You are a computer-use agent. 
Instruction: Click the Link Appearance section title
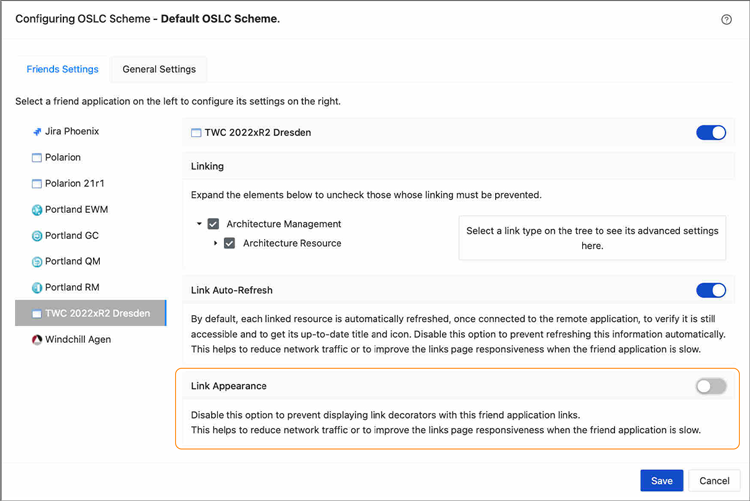click(229, 386)
